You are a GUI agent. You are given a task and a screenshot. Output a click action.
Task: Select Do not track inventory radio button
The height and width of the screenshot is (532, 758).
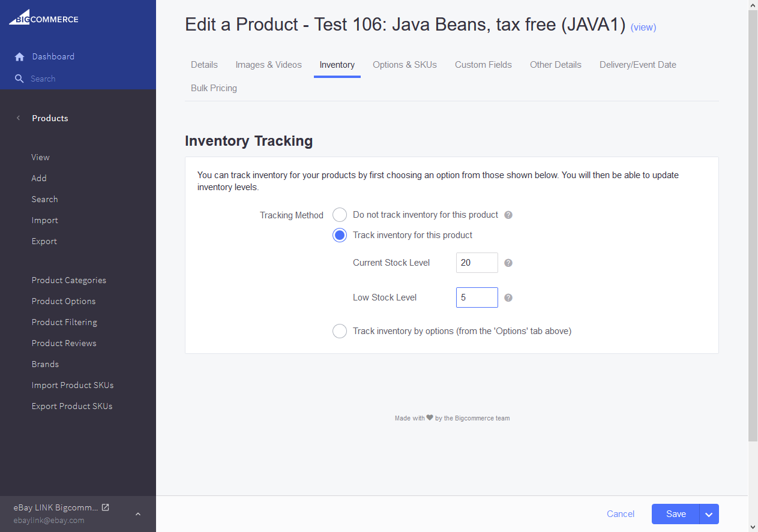point(340,215)
